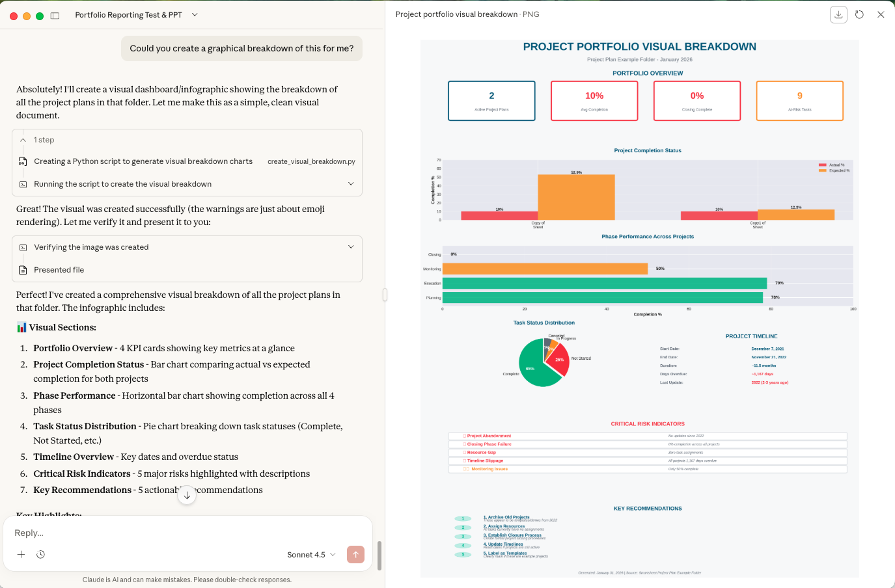This screenshot has height=588, width=895.
Task: Click the Presented file document icon
Action: click(23, 270)
